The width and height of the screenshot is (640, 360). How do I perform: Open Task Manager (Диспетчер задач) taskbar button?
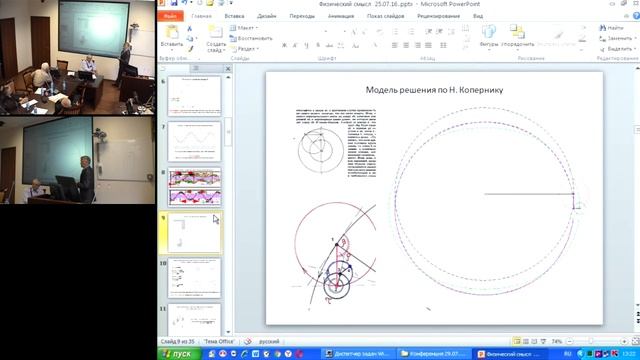point(358,354)
